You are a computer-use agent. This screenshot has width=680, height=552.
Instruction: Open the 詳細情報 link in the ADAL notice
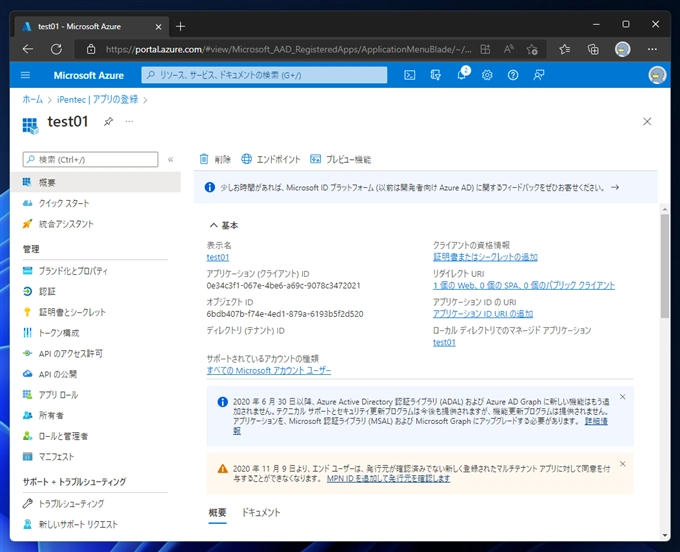(x=596, y=421)
